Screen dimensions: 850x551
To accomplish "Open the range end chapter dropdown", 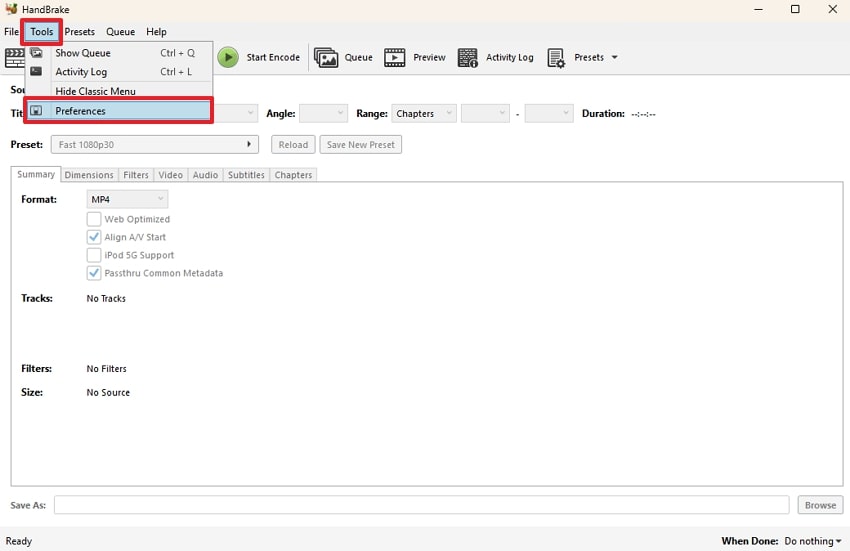I will pos(549,113).
